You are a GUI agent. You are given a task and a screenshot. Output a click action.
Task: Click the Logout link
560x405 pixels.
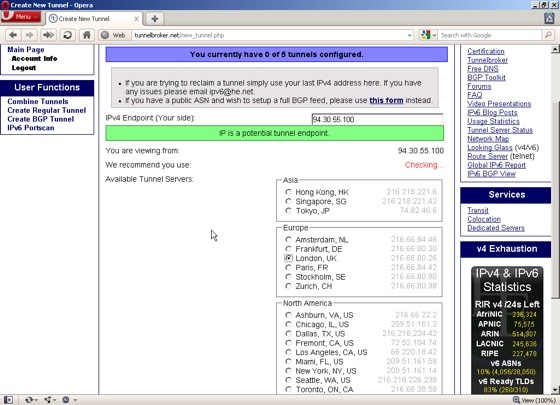(24, 68)
